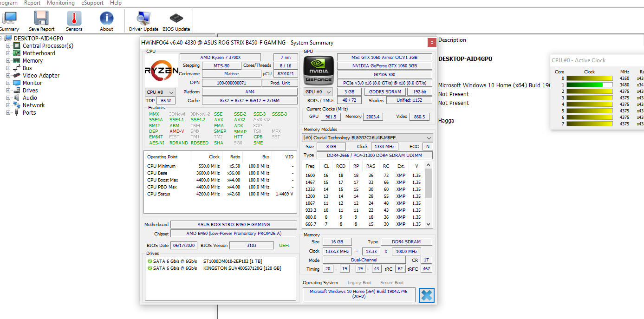Expand the Central Processor(s) node
Image resolution: width=644 pixels, height=319 pixels.
pos(8,46)
